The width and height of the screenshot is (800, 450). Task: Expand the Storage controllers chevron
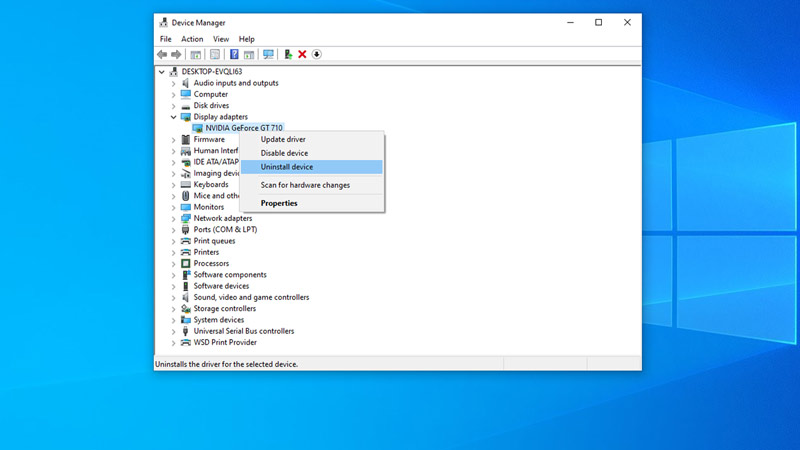(173, 309)
